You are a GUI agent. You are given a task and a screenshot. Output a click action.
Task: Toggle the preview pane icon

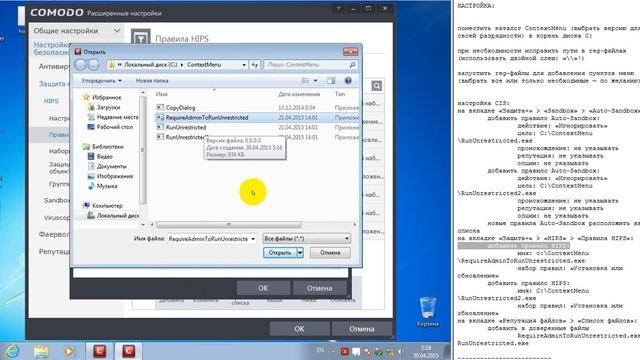coord(331,81)
